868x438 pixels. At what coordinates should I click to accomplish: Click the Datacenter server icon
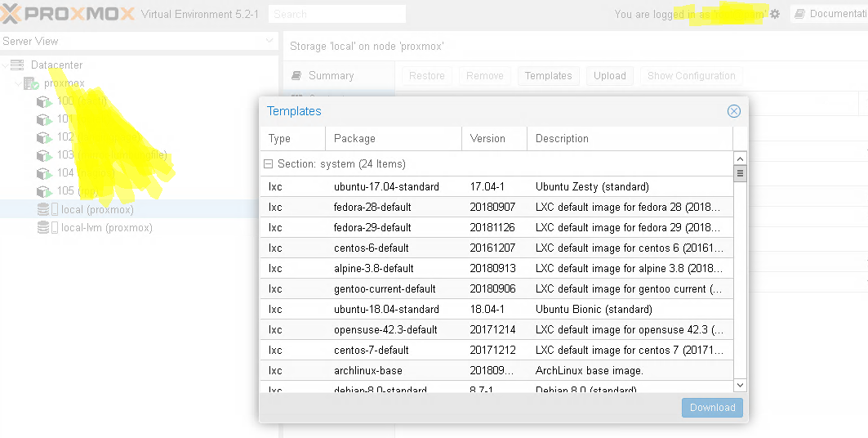point(17,65)
